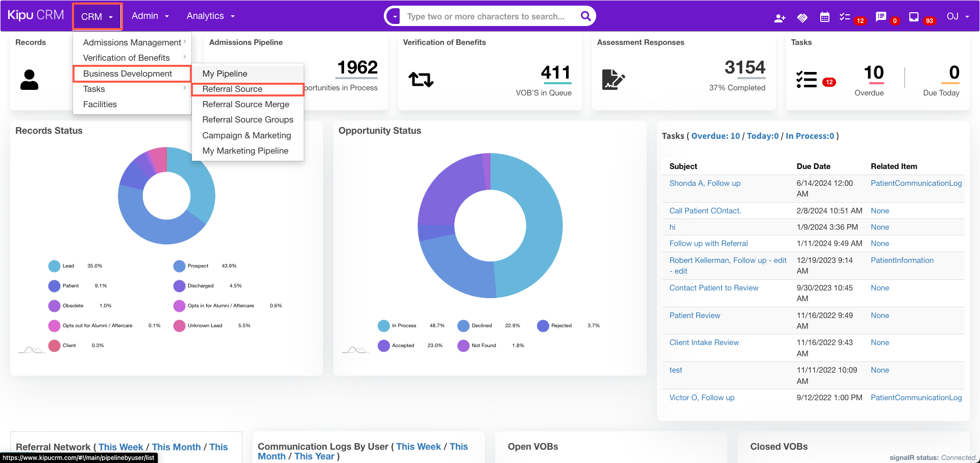
Task: Click the magnifying glass search icon
Action: [585, 16]
